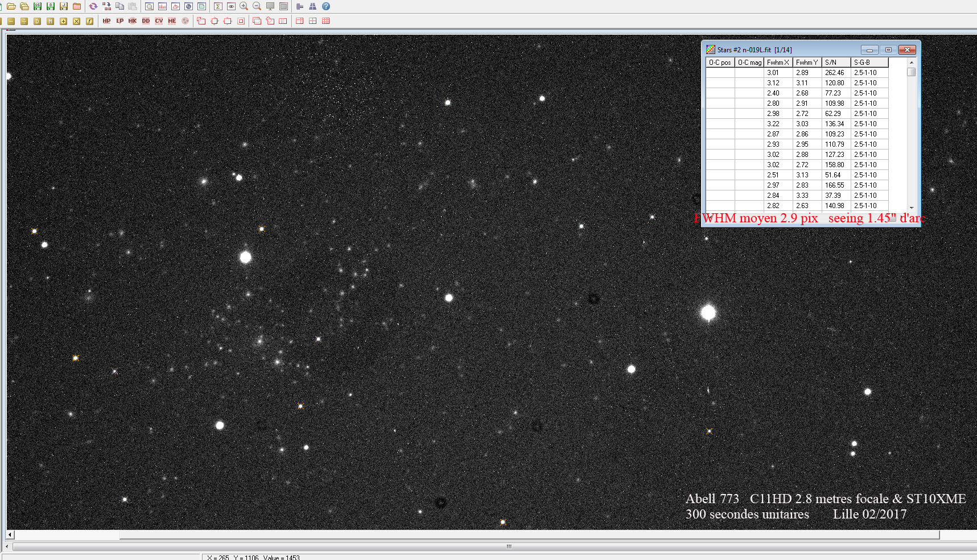Apply the MK mask filter
Screen dimensions: 977x560
[x=132, y=20]
